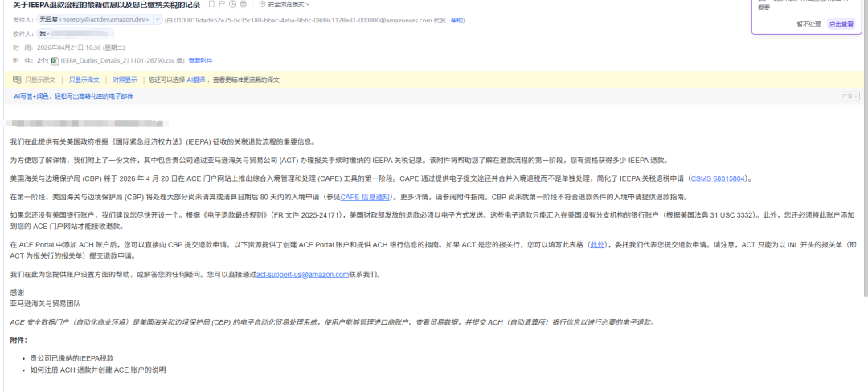Click the 感谢 closing line
Image resolution: width=868 pixels, height=392 pixels.
(18, 292)
